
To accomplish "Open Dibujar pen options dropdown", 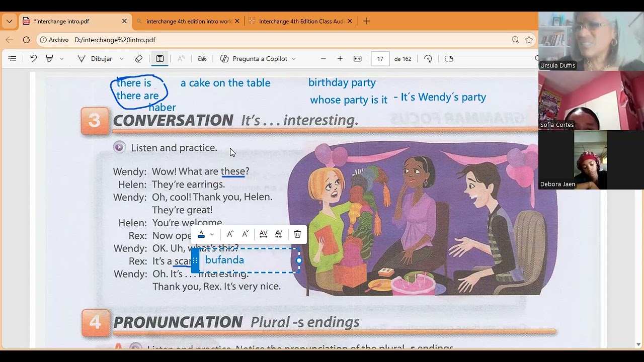I will point(122,59).
